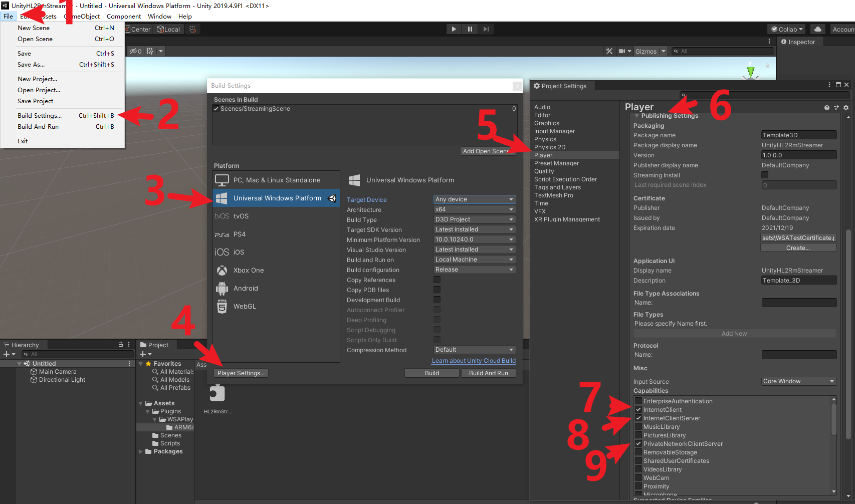The image size is (855, 504).
Task: Toggle the InternetClientServer capability
Action: [x=638, y=418]
